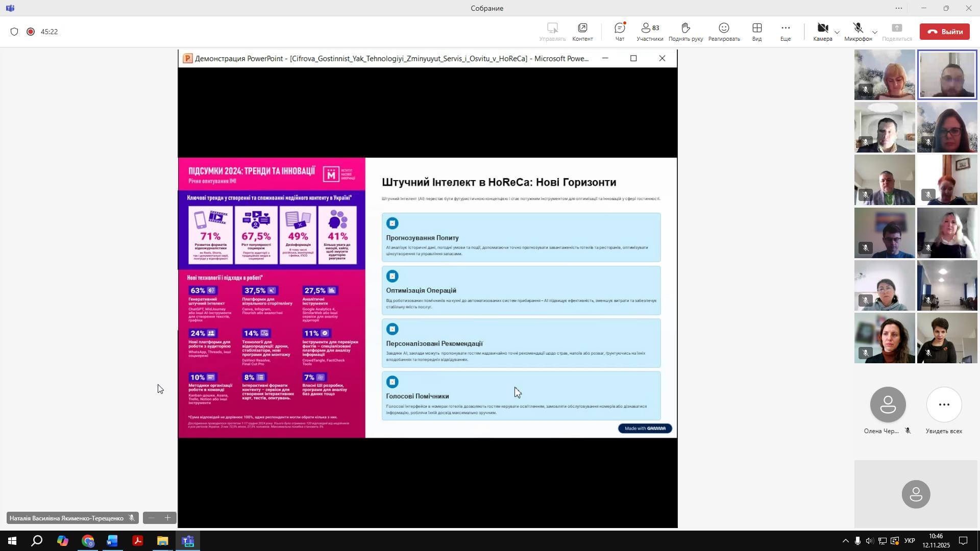980x551 pixels.
Task: Click the recording indicator icon
Action: pyautogui.click(x=31, y=32)
